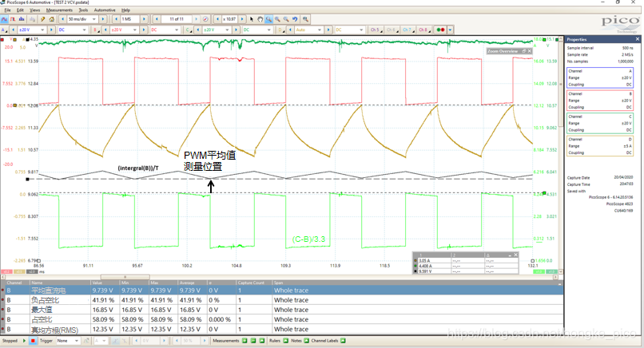The height and width of the screenshot is (348, 644).
Task: Open Ch 7 channel options
Action: (x=407, y=30)
